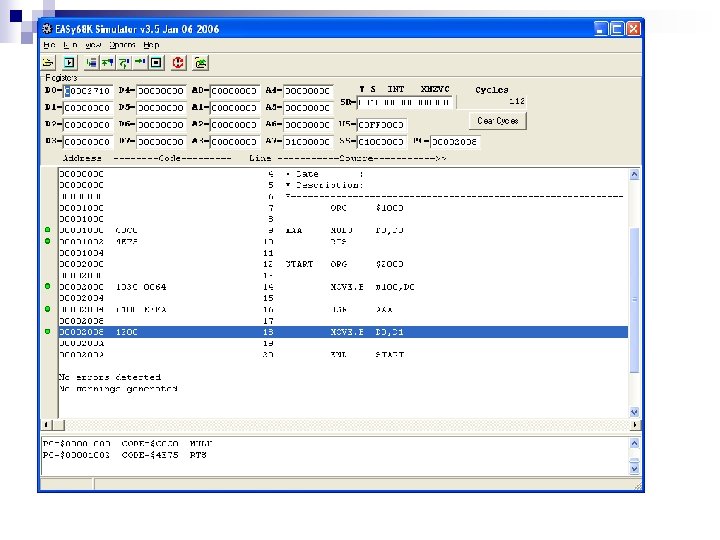This screenshot has height=540, width=720.
Task: Open the View menu
Action: pos(93,45)
